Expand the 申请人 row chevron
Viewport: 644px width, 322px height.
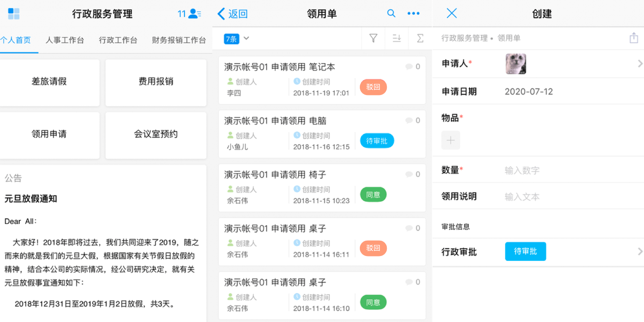click(x=640, y=64)
